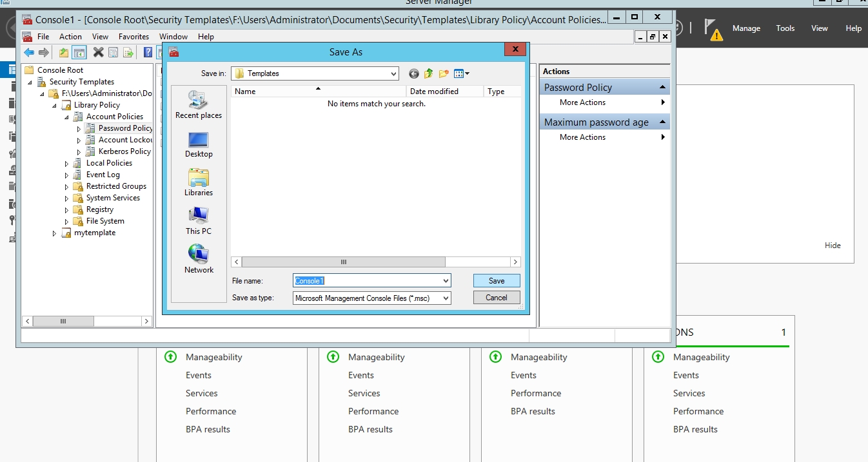The height and width of the screenshot is (462, 868).
Task: Click the Save button
Action: tap(496, 281)
